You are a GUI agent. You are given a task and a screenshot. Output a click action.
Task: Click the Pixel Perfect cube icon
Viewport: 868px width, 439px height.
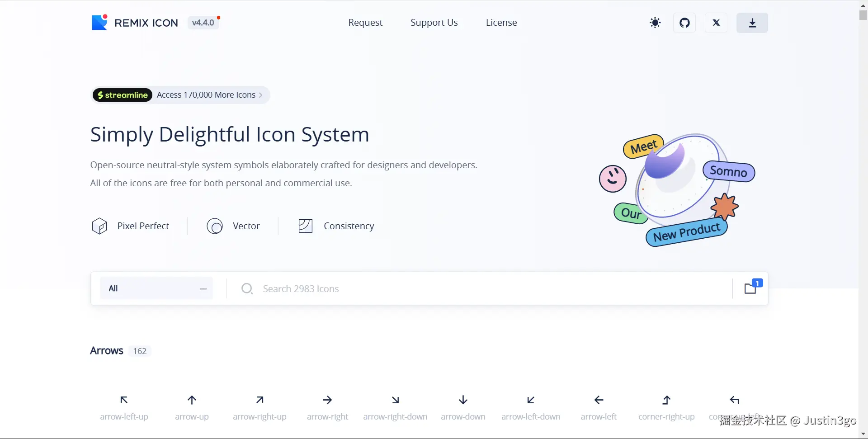tap(99, 226)
